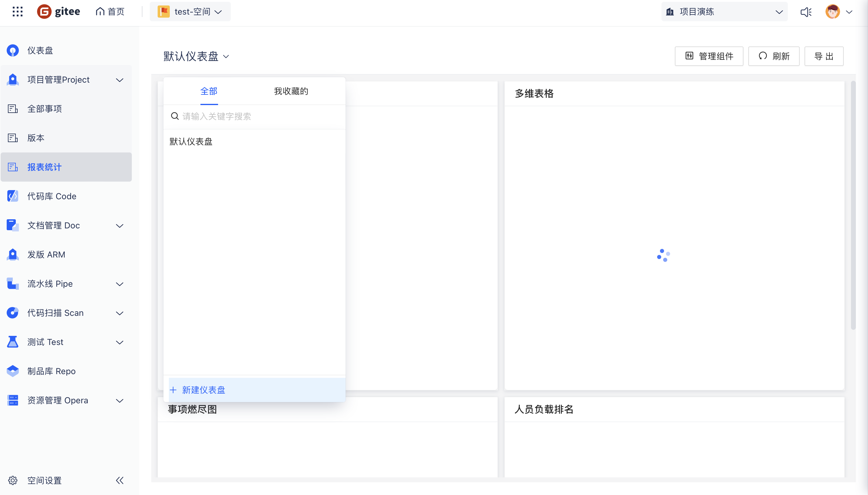Select 默认仪表盘 from the dashboard list
Image resolution: width=868 pixels, height=495 pixels.
[x=254, y=142]
